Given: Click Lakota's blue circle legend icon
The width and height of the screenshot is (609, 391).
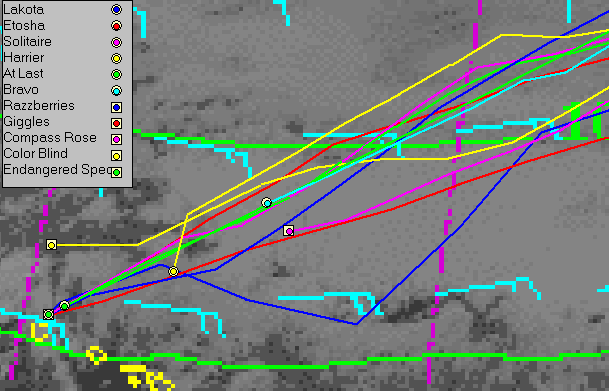Looking at the screenshot, I should point(116,10).
